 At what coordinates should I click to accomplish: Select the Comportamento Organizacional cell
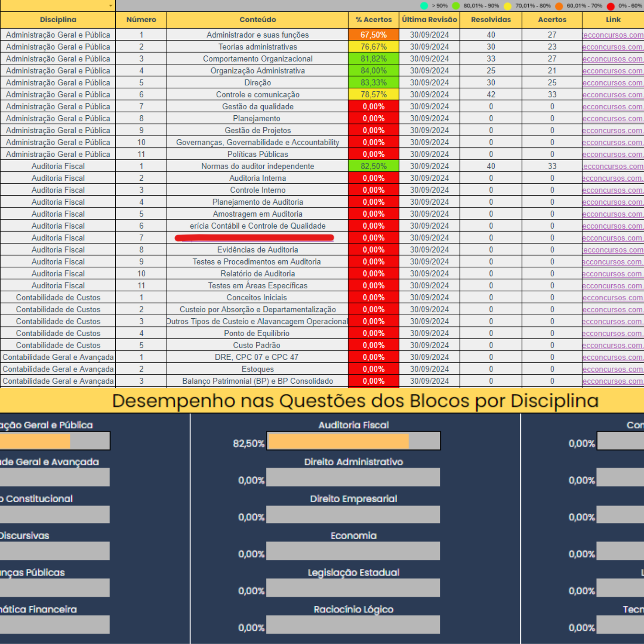pyautogui.click(x=257, y=59)
